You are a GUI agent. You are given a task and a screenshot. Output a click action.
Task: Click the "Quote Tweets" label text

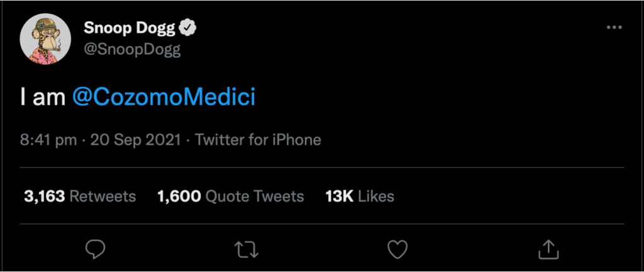(255, 196)
